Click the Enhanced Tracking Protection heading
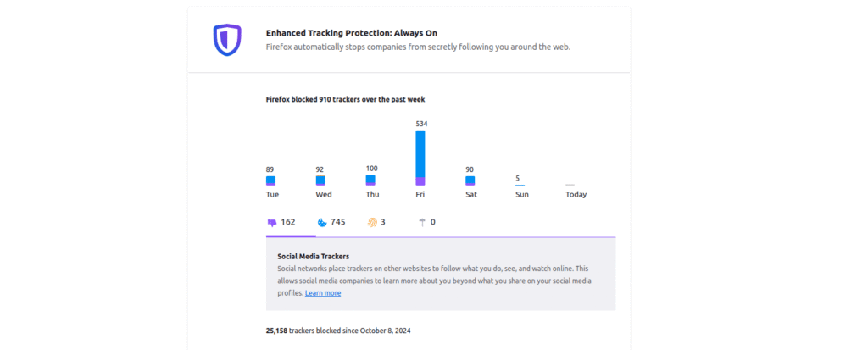Viewport: 868px width, 350px height. [x=352, y=33]
